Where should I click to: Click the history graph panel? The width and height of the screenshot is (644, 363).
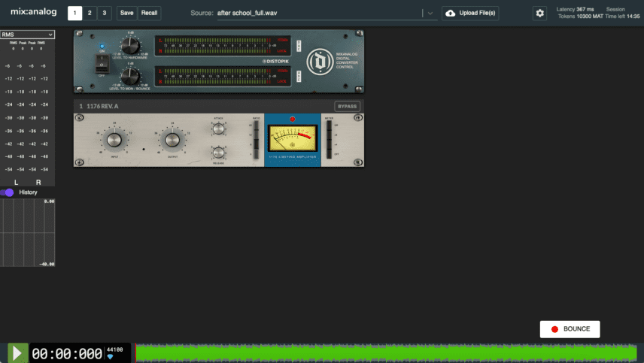pos(28,233)
